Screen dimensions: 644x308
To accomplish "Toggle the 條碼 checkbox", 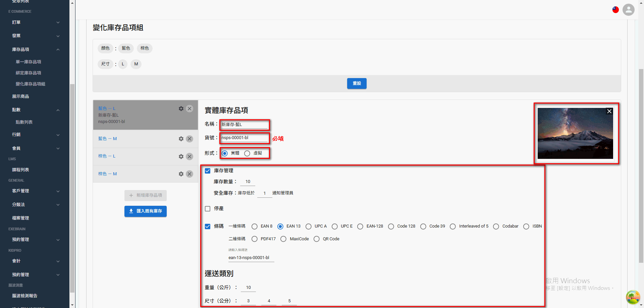I will (208, 227).
